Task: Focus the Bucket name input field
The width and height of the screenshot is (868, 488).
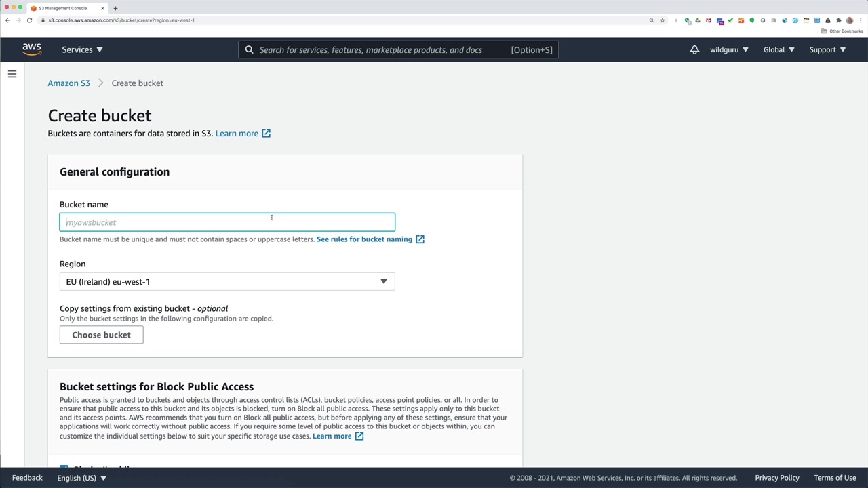Action: pos(227,222)
